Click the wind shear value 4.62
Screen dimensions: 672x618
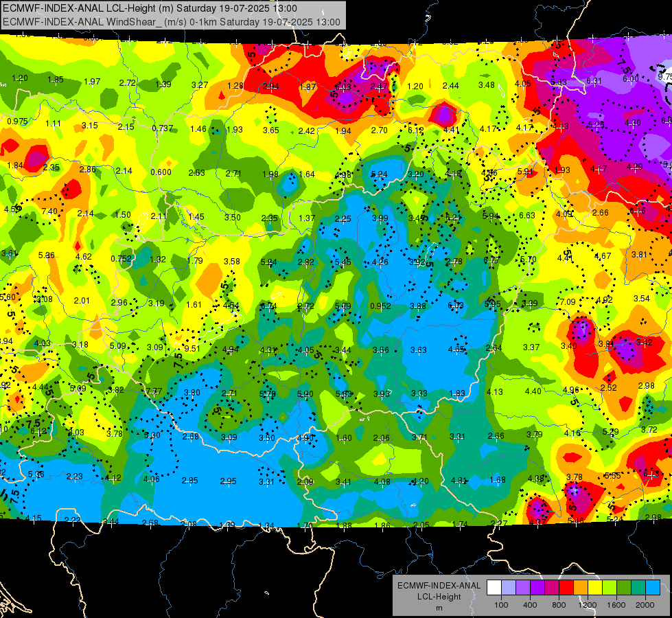tap(84, 256)
